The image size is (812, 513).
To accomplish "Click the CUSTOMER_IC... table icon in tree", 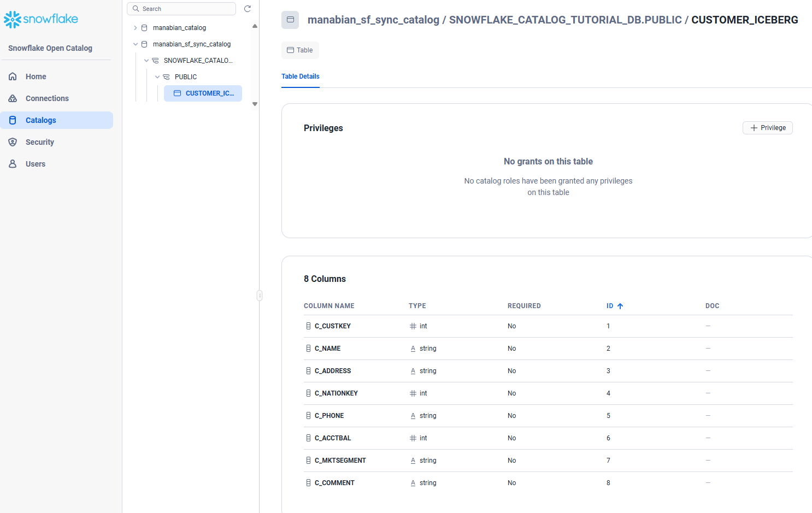I will 177,93.
